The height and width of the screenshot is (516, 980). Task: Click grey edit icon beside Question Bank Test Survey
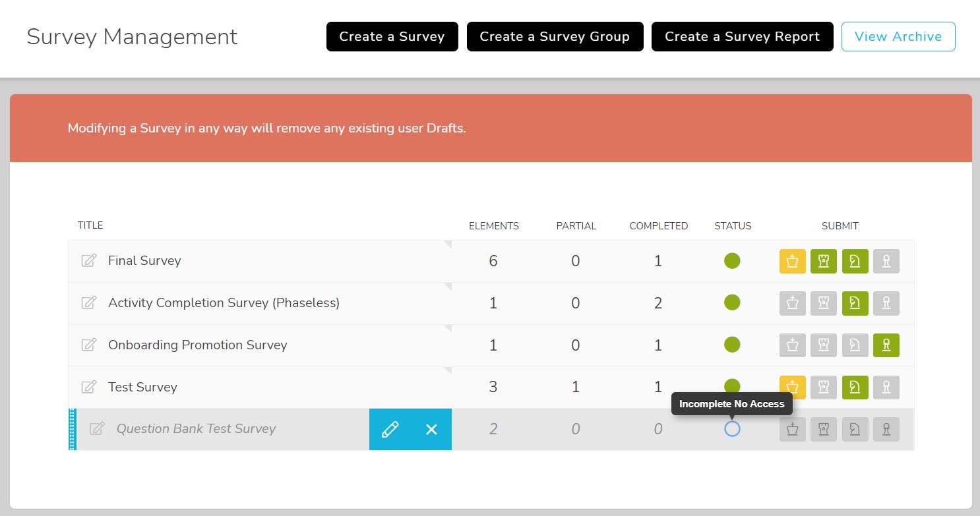pos(97,428)
